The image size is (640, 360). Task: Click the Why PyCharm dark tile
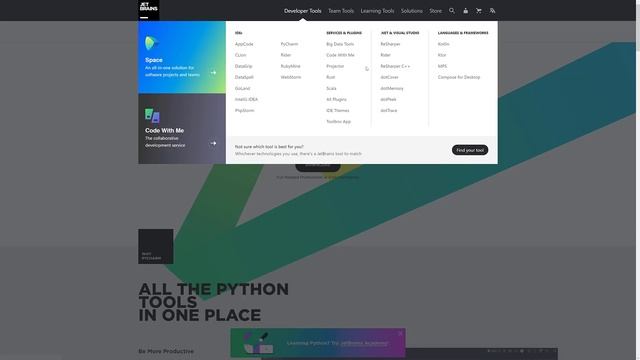tap(156, 247)
